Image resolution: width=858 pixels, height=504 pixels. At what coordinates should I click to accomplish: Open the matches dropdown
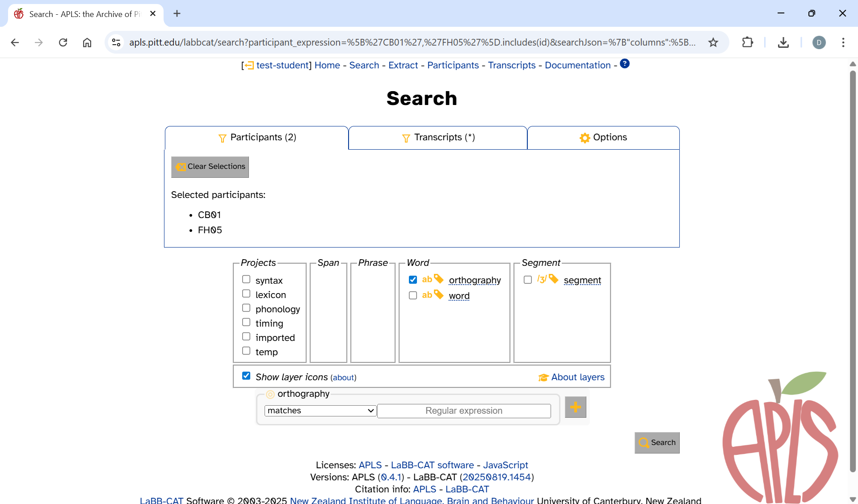coord(320,411)
